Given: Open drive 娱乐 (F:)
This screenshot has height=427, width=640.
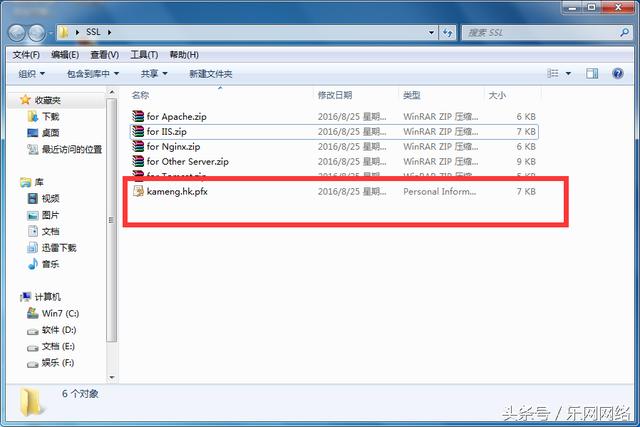Looking at the screenshot, I should (x=51, y=363).
